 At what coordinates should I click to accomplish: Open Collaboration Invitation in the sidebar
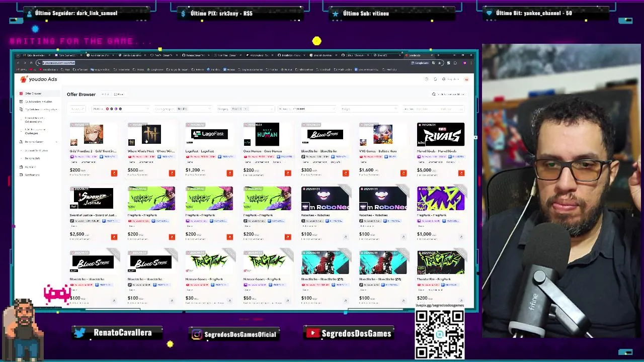(38, 102)
